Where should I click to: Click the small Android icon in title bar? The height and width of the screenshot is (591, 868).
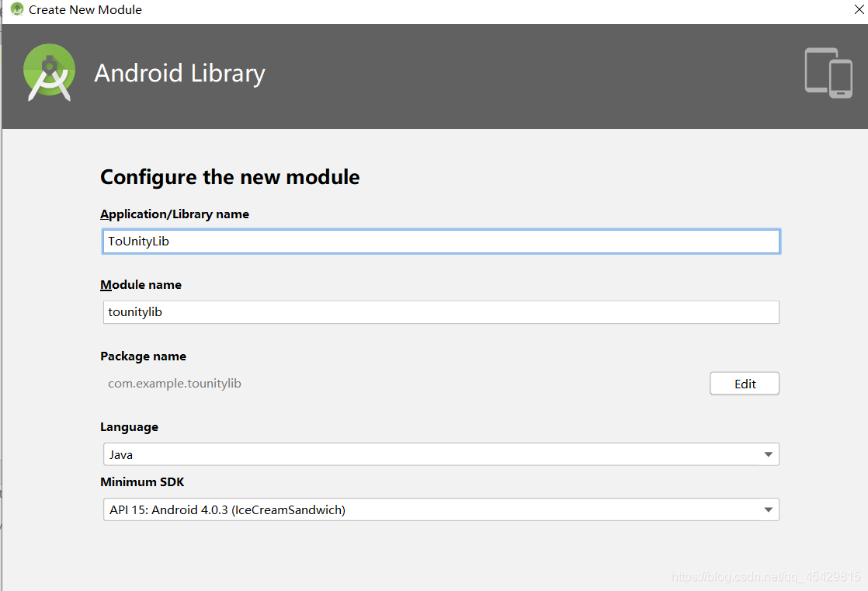pyautogui.click(x=16, y=10)
